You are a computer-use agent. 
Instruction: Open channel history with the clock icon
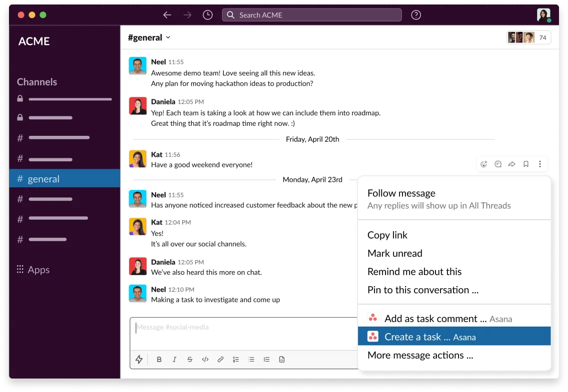(x=207, y=15)
